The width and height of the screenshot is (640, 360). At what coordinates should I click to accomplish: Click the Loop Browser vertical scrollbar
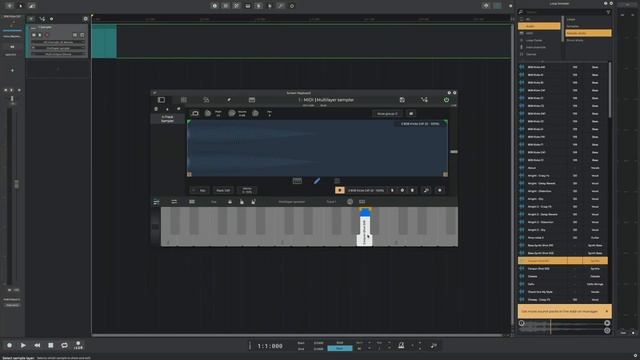click(x=610, y=90)
